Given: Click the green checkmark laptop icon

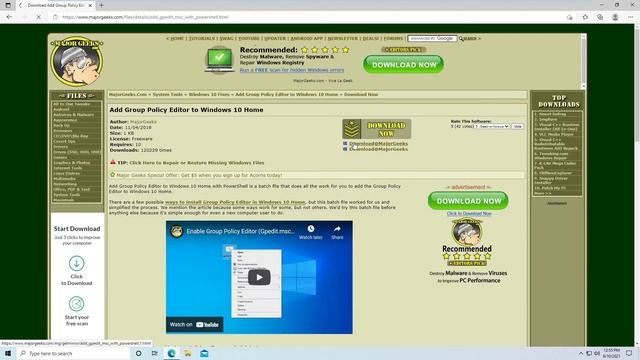Looking at the screenshot, I should point(220,60).
